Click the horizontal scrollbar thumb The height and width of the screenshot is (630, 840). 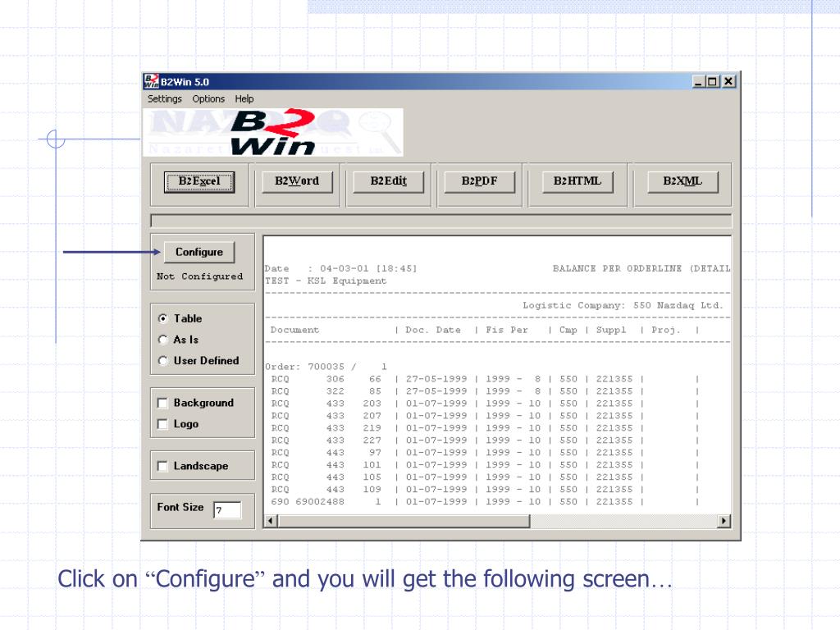[404, 521]
